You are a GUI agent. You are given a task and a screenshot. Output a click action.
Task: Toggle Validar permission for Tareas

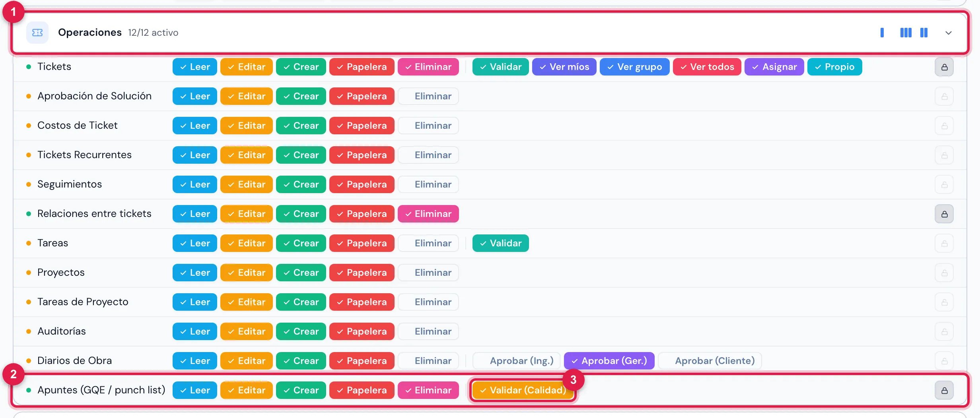click(x=500, y=243)
